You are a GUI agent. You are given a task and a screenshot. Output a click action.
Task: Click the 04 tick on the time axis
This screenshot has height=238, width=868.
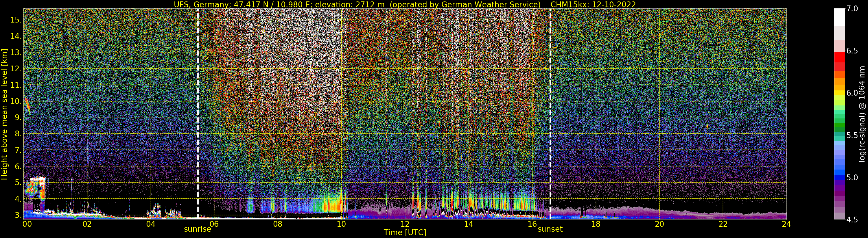(x=151, y=224)
